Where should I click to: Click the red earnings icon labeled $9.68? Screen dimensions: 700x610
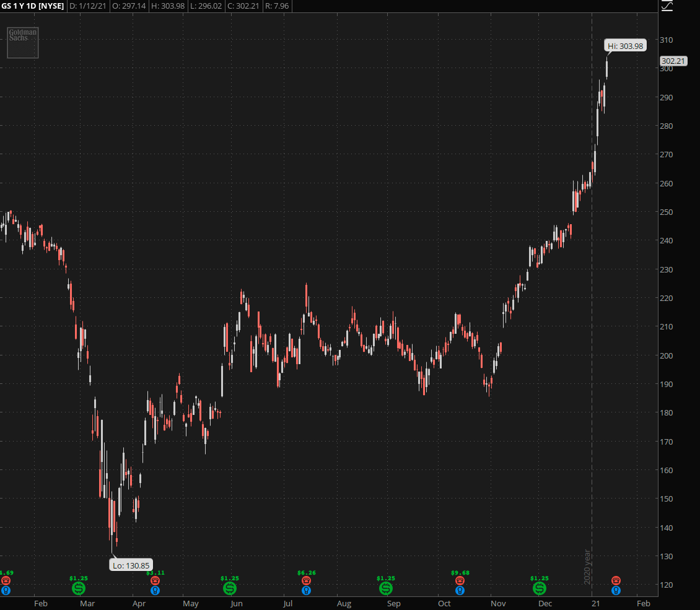[x=460, y=581]
